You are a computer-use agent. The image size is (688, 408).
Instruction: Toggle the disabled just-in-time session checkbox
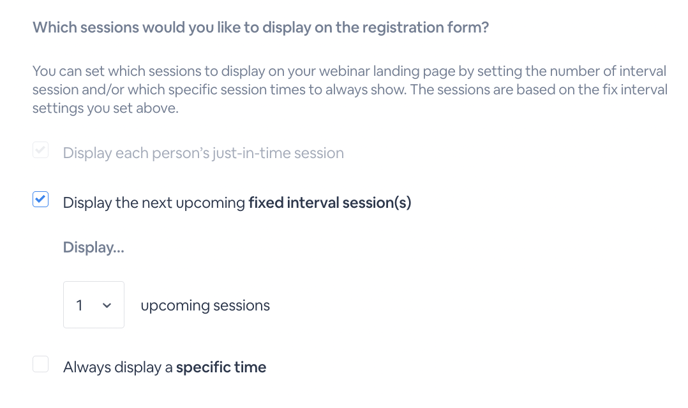tap(40, 150)
